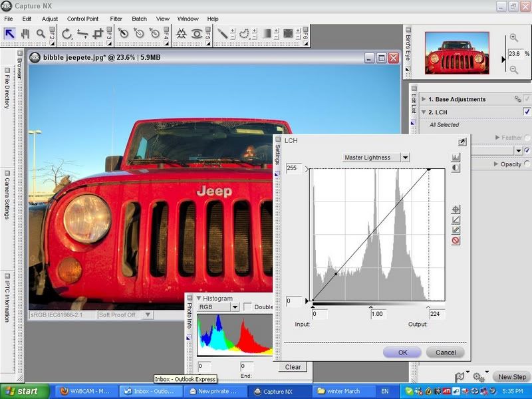Expand the 1. Base Adjustments step
Viewport: 532px width, 399px height.
[x=423, y=99]
